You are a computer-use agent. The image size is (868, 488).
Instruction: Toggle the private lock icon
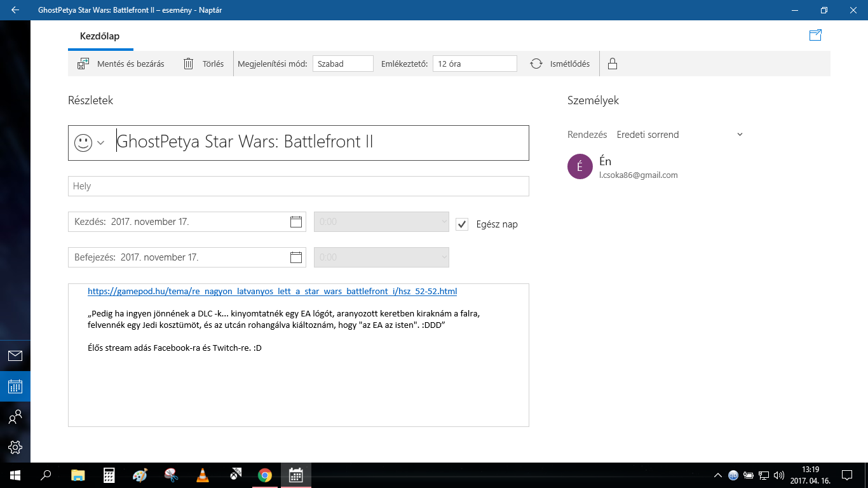[x=613, y=64]
